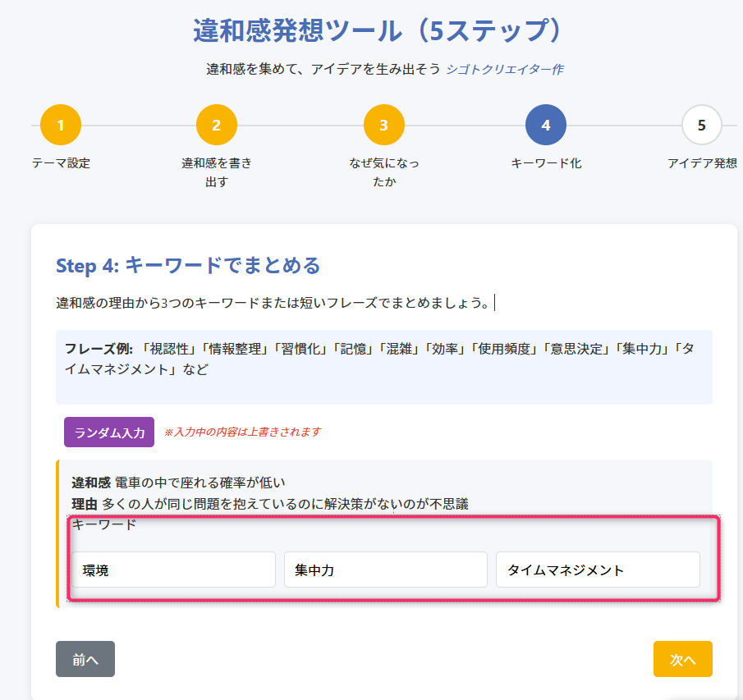Go back with the 前へ button
Image resolution: width=743 pixels, height=700 pixels.
(x=85, y=659)
